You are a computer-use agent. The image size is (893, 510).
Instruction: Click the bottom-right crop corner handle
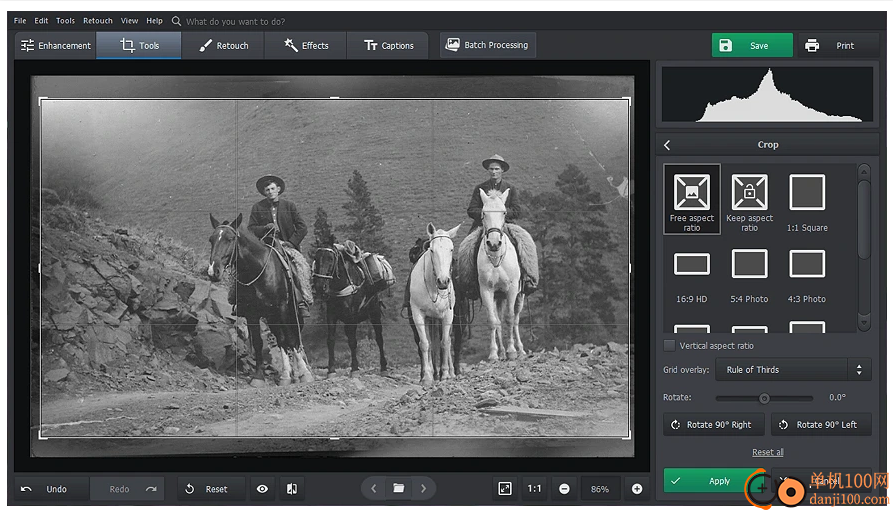tap(626, 435)
